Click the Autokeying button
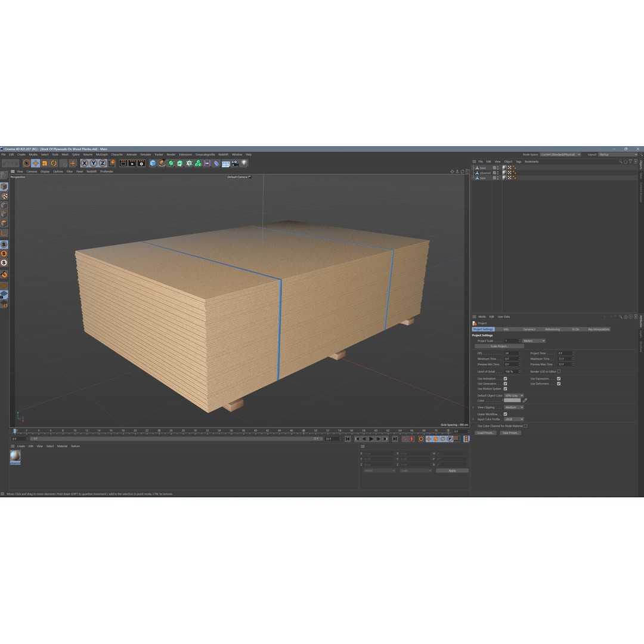 pyautogui.click(x=411, y=439)
